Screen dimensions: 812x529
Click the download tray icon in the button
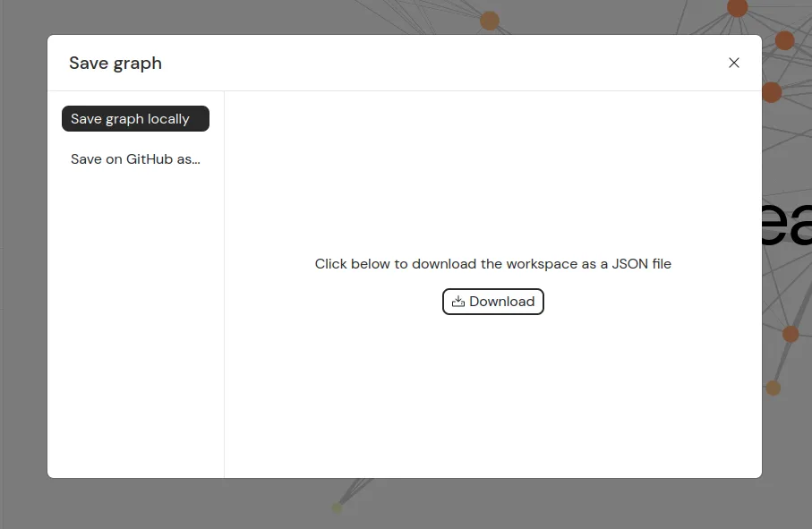[458, 302]
